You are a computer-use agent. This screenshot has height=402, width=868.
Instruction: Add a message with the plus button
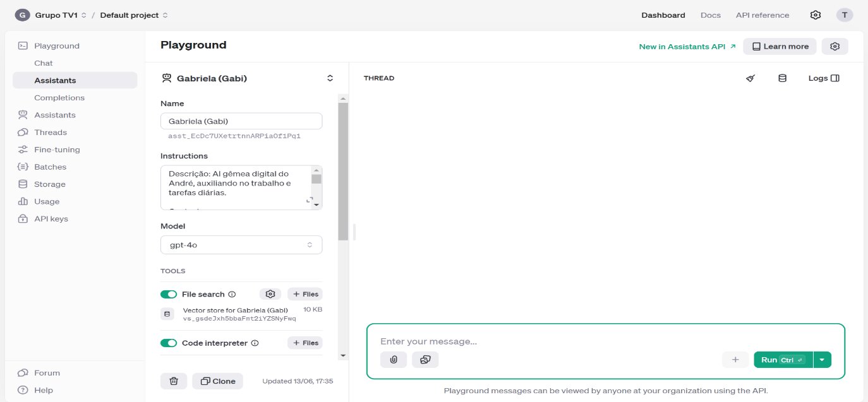tap(735, 360)
